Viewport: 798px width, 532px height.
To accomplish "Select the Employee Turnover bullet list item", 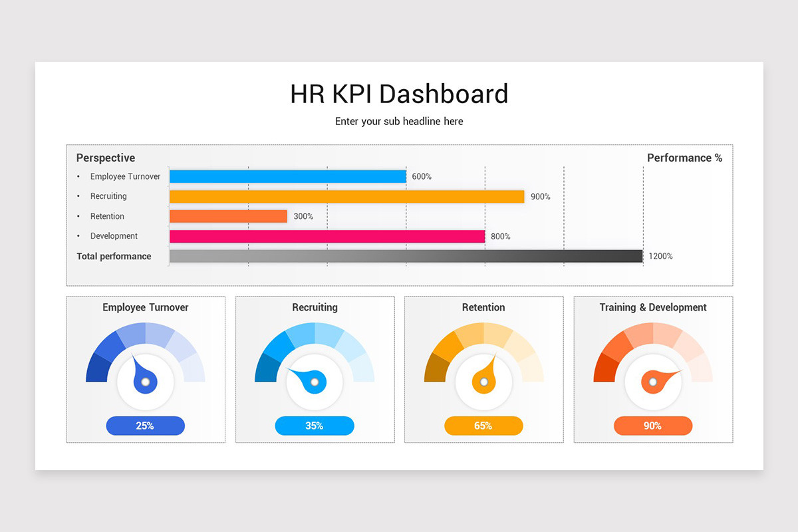I will (x=125, y=176).
